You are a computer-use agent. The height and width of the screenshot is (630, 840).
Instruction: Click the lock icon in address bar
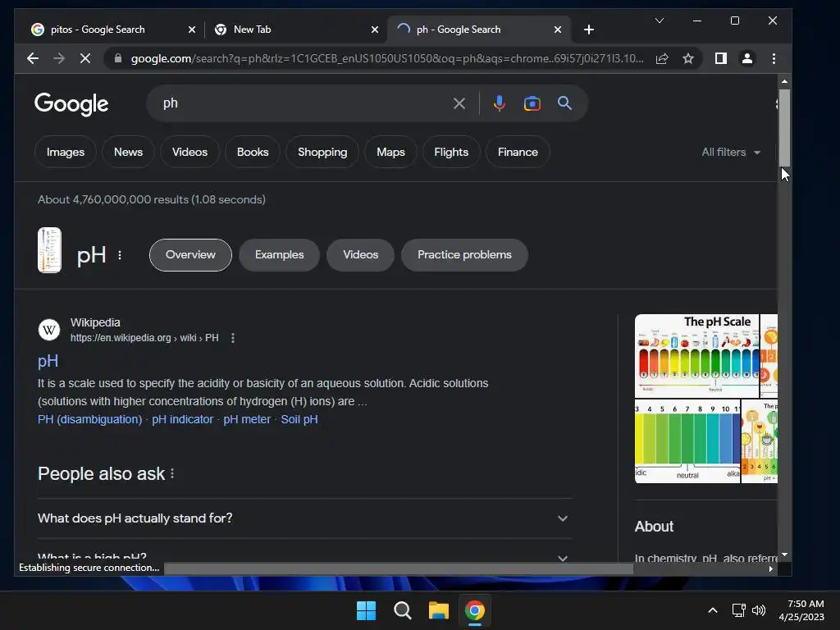(x=118, y=58)
